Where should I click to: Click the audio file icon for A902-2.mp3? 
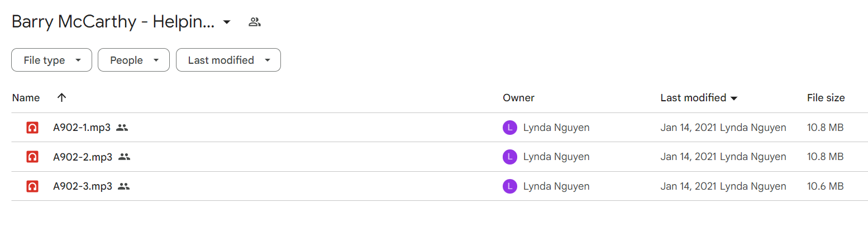click(x=32, y=157)
